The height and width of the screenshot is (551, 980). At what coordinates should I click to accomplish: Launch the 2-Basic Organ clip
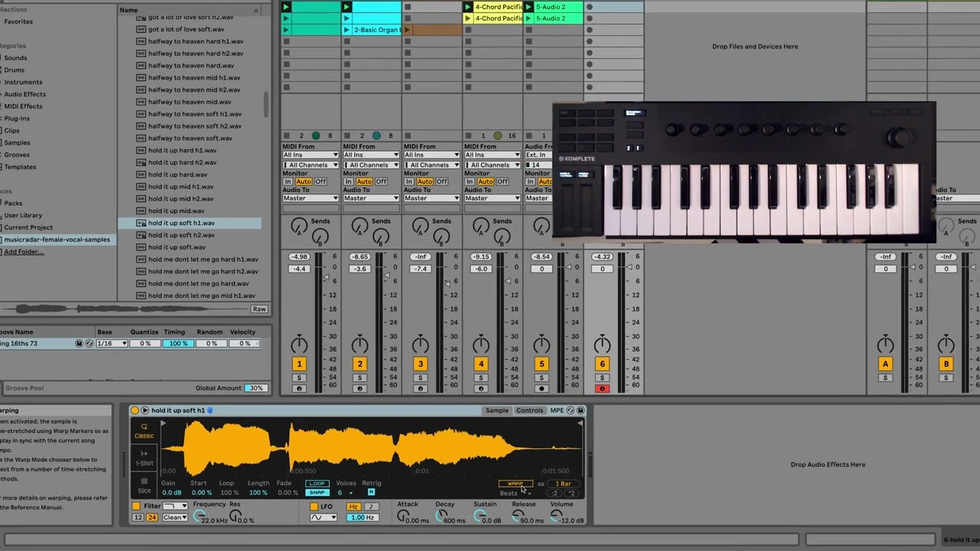347,30
